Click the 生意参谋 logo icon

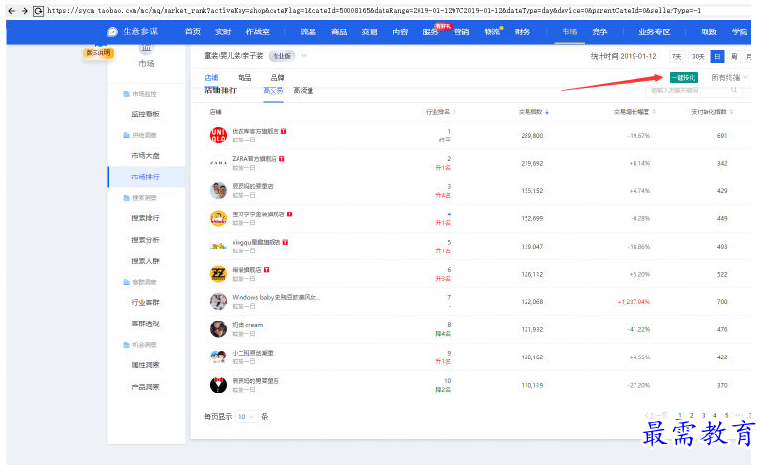click(x=113, y=32)
